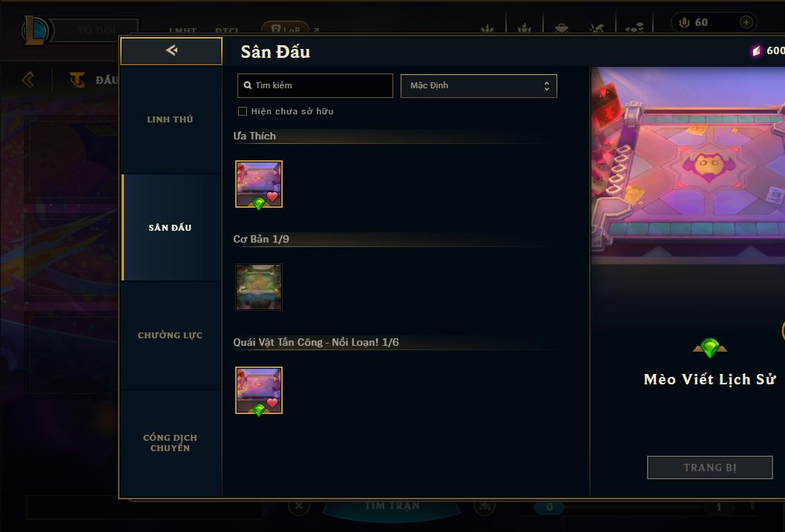Open the CHƯỞNG LỰC tab

click(170, 335)
